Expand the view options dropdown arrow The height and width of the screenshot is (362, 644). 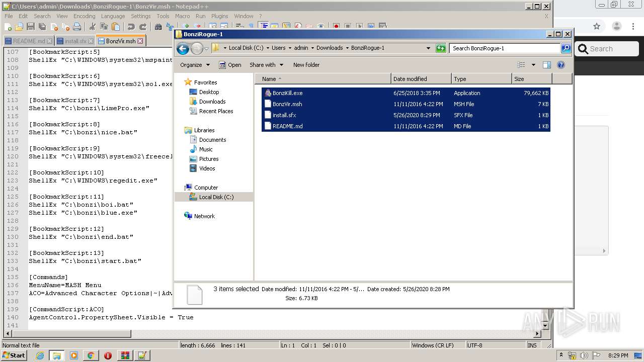tap(533, 65)
